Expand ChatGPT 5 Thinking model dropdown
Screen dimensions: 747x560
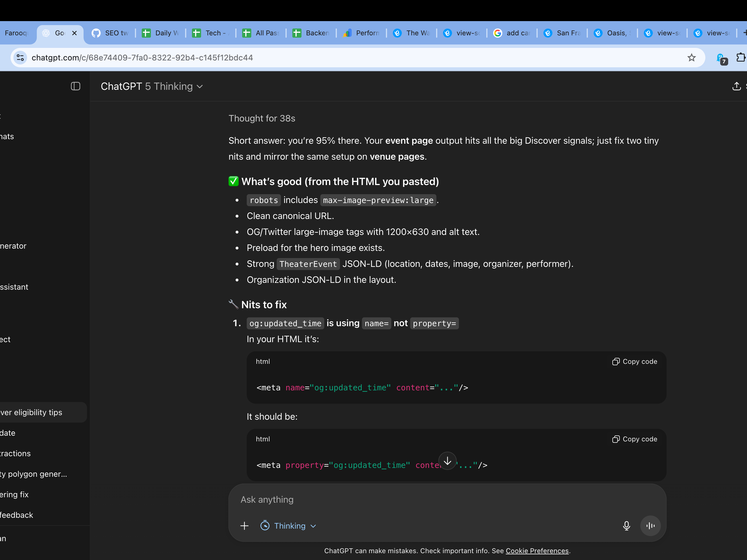coord(152,86)
